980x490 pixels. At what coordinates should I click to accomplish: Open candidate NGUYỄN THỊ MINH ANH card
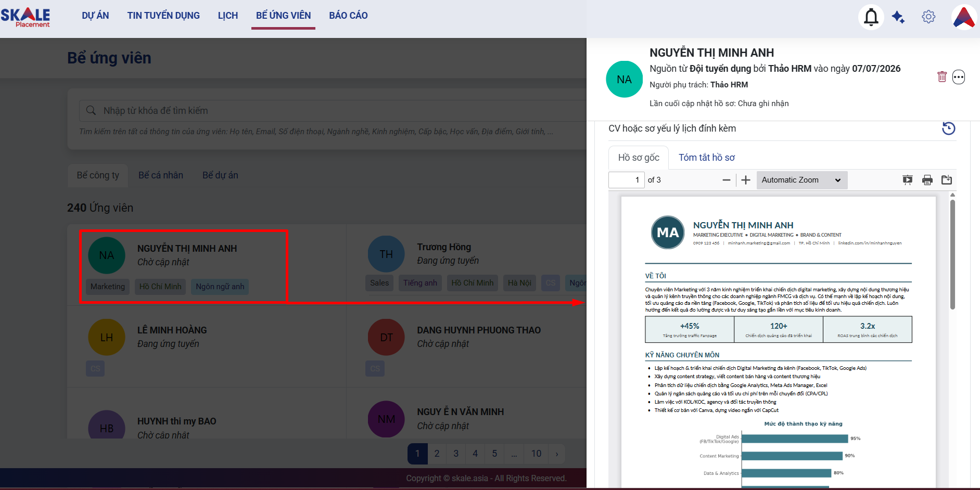click(187, 249)
